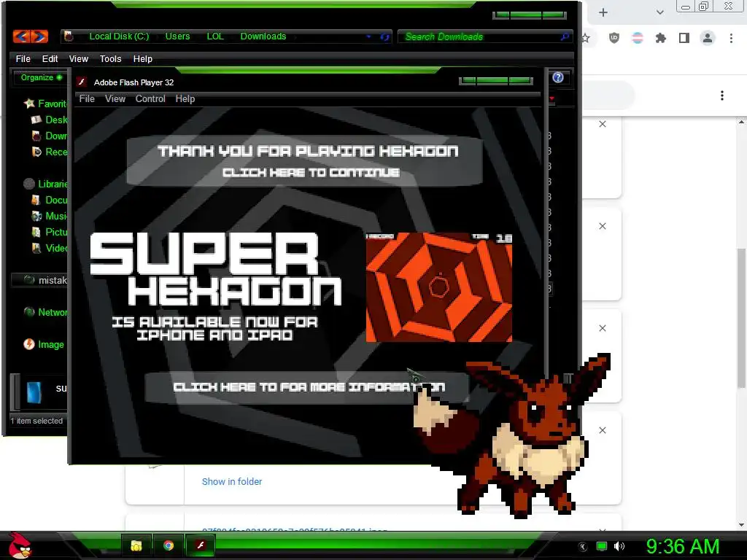The height and width of the screenshot is (560, 747).
Task: Click the Super Hexagon gameplay thumbnail
Action: tap(438, 287)
